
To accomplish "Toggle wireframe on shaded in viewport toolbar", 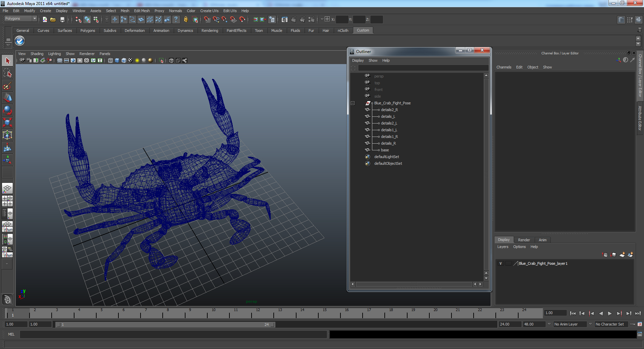I will (x=124, y=60).
